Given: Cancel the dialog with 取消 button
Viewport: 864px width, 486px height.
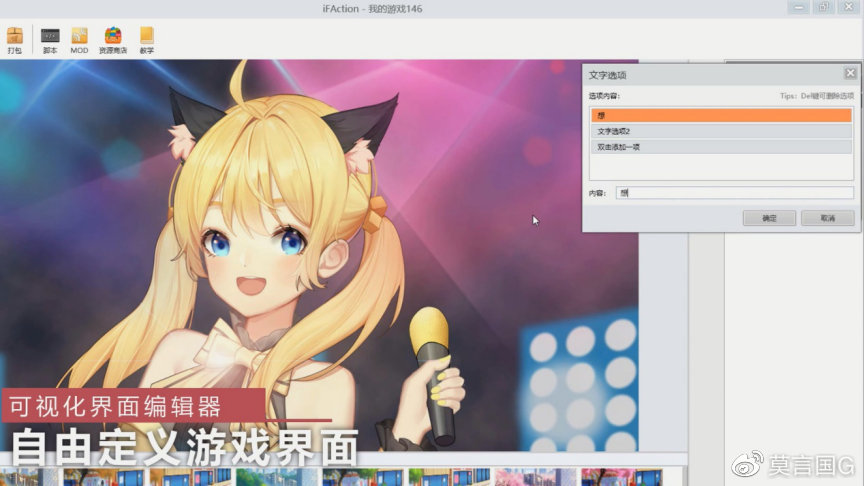Looking at the screenshot, I should (x=828, y=218).
